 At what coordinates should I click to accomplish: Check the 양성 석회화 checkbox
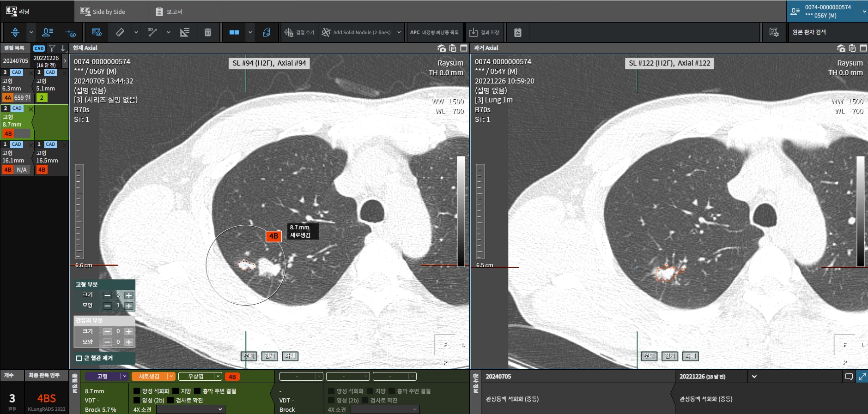137,391
